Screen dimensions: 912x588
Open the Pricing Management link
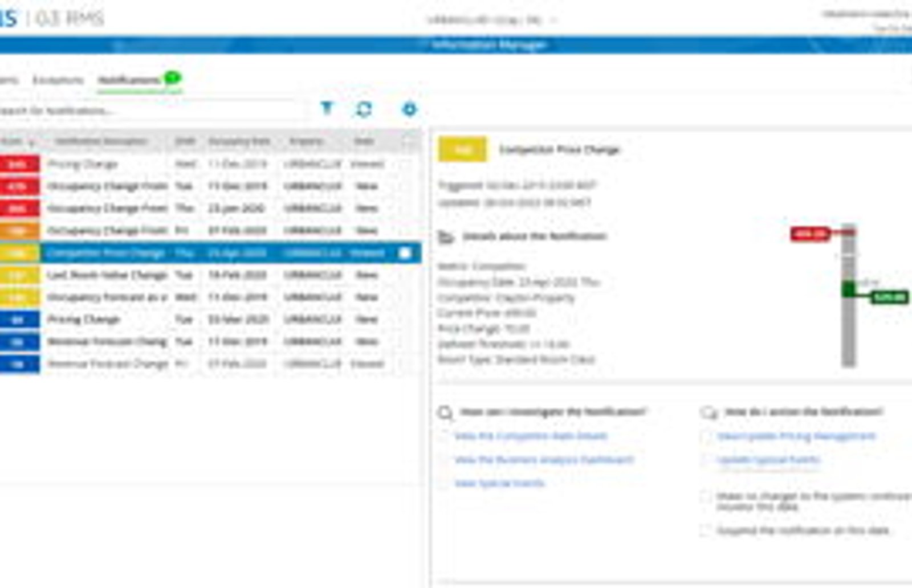coord(796,436)
